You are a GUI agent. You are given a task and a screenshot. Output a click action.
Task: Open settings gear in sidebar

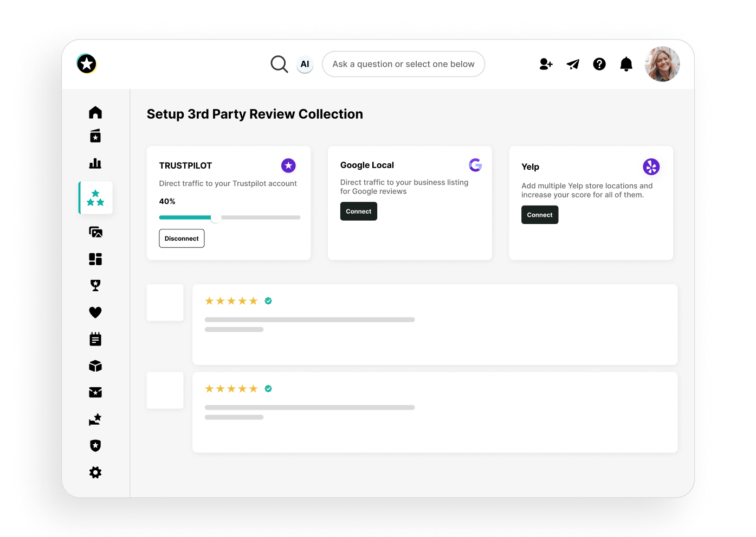(x=95, y=472)
